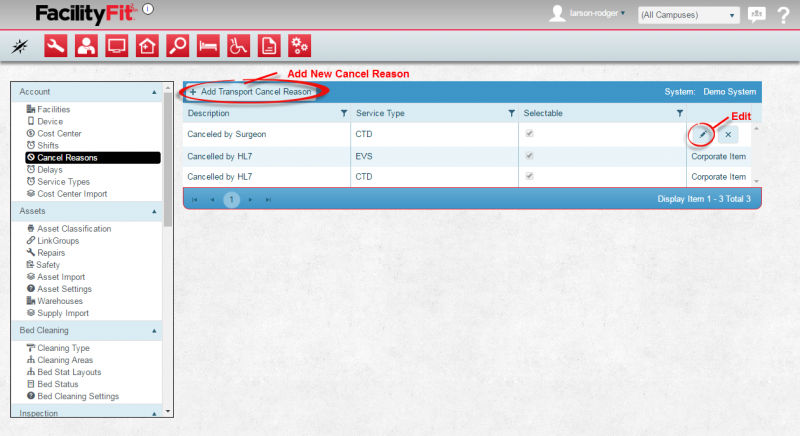Open help question mark icon

point(783,15)
